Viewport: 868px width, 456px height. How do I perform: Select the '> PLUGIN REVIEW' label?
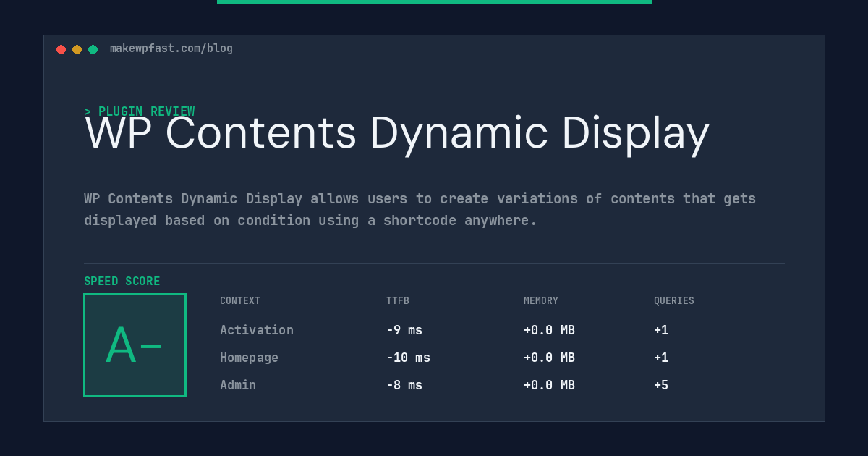(140, 111)
